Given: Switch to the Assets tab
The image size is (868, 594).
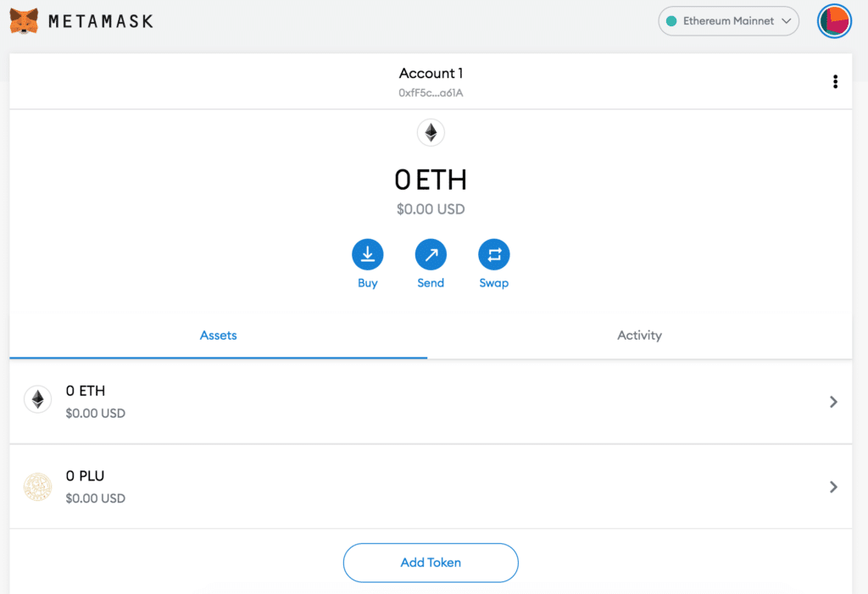Looking at the screenshot, I should [218, 336].
